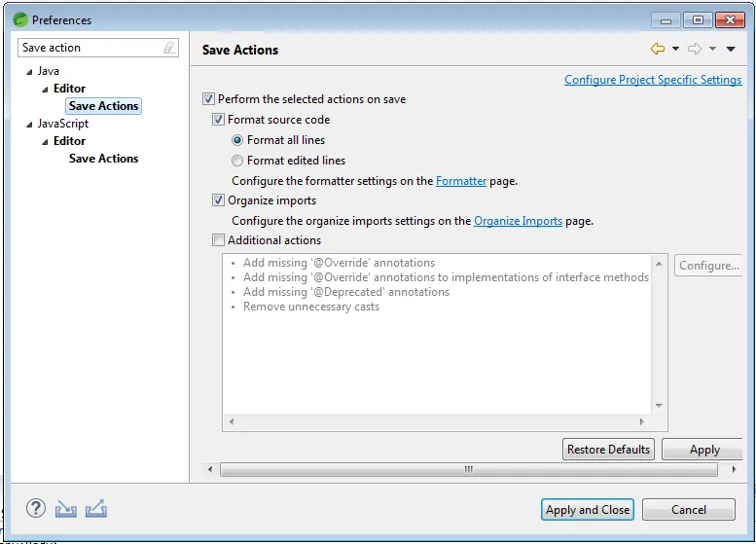Click the yellow back arrow icon
Screen dimensions: 756x544
point(658,50)
